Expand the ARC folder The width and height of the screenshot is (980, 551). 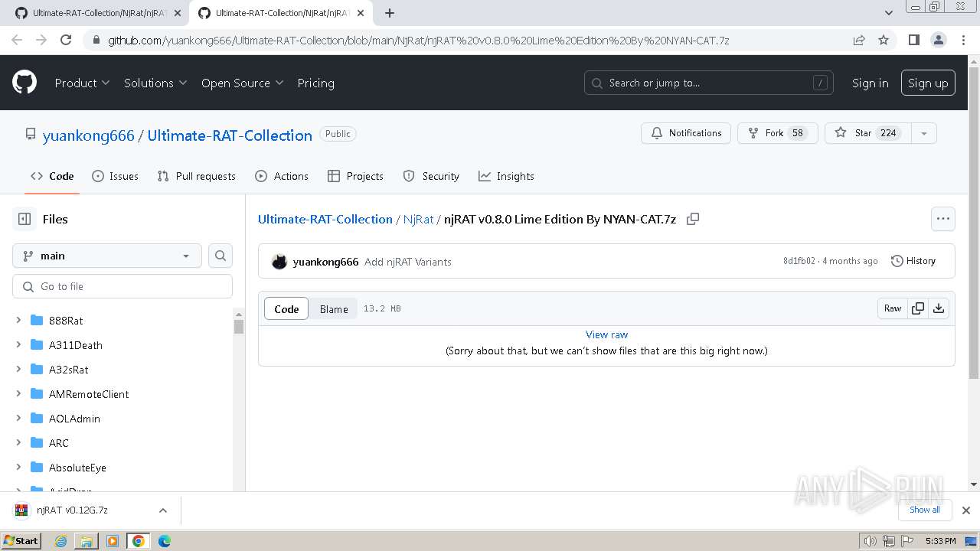[x=18, y=443]
